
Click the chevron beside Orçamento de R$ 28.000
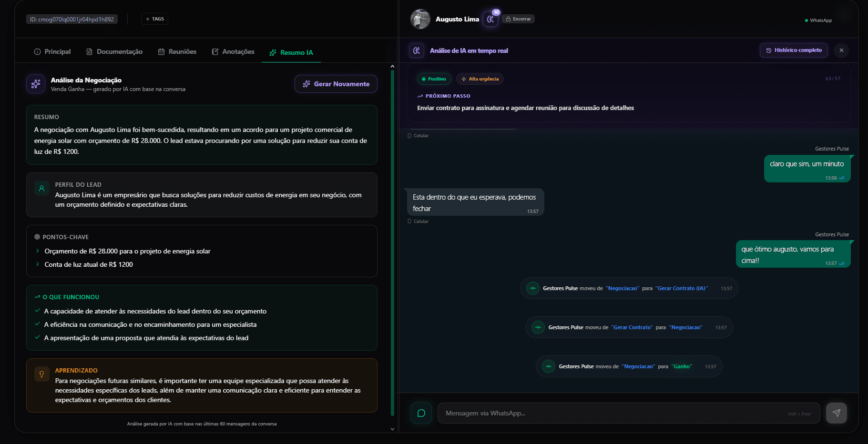point(38,251)
